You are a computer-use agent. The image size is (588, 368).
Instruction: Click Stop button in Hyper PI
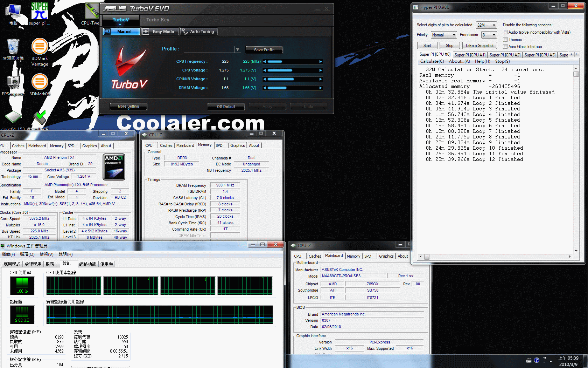449,46
